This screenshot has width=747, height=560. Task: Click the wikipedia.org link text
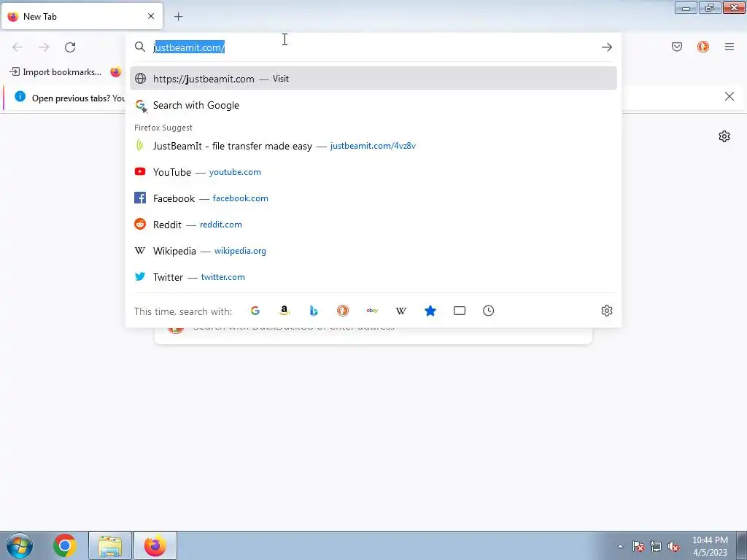pos(240,251)
